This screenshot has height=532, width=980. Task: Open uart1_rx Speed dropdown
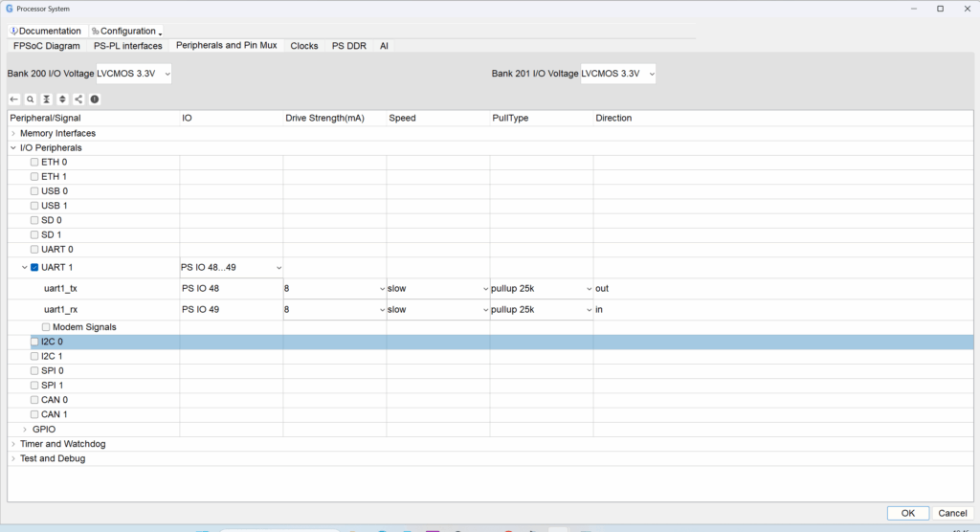438,309
